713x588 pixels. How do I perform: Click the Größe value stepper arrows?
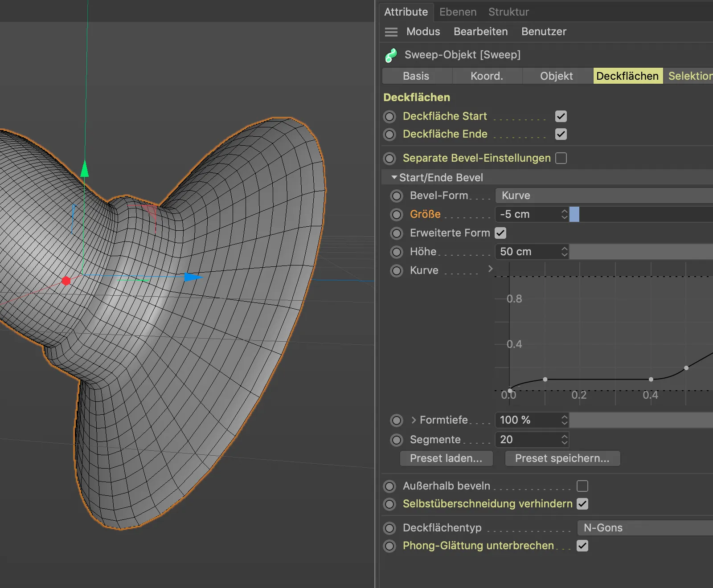564,214
